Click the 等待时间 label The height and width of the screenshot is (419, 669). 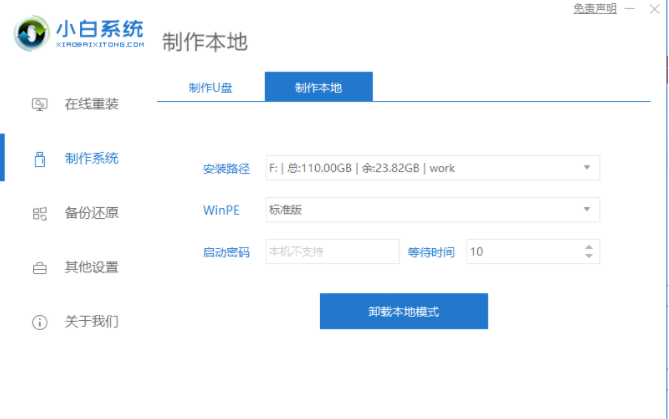431,252
